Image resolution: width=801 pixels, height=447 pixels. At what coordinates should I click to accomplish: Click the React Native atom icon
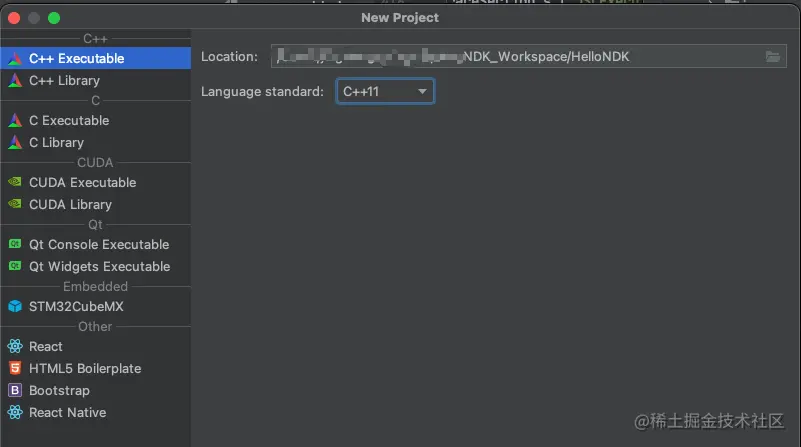click(15, 412)
